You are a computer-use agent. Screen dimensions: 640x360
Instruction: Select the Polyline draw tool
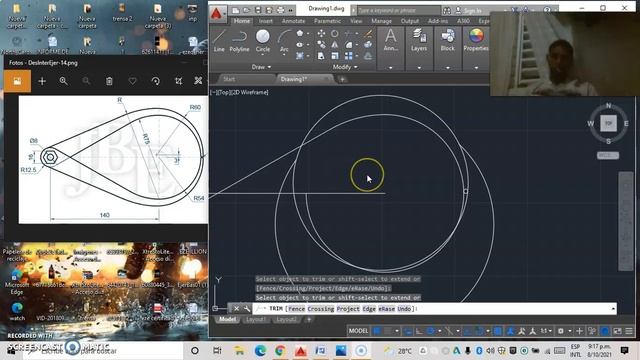(x=239, y=40)
